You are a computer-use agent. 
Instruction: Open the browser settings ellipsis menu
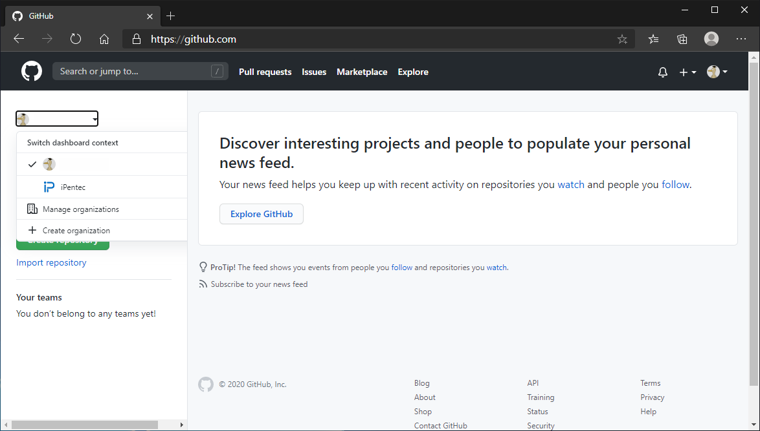point(741,39)
